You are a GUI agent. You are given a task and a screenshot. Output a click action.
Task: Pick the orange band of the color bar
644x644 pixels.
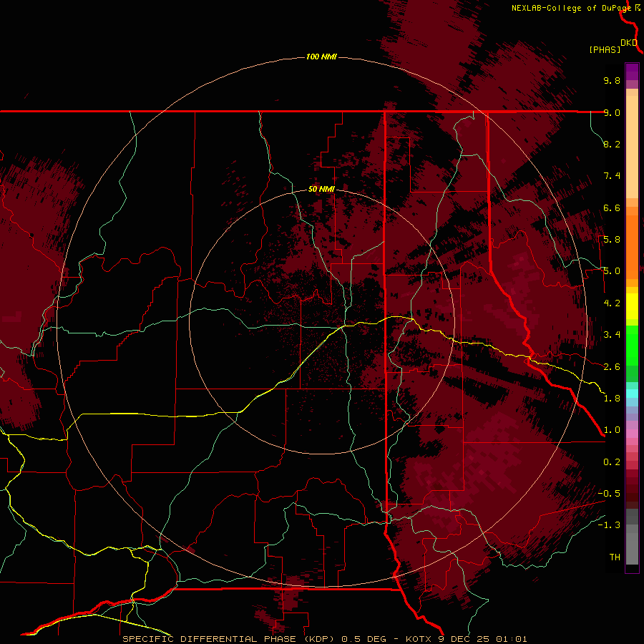click(632, 246)
